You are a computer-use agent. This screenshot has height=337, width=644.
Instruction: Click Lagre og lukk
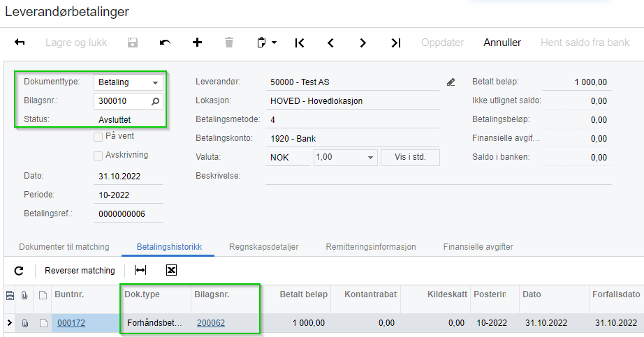pos(76,43)
